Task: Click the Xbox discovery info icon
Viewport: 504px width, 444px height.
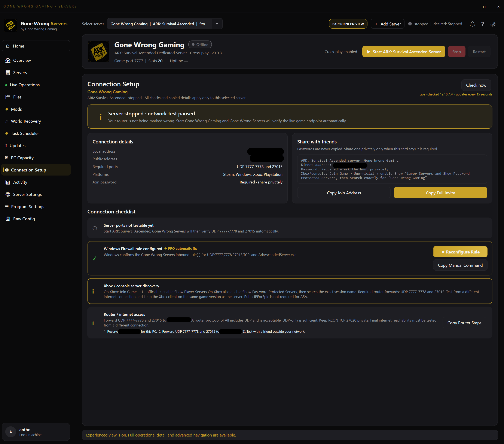Action: click(x=93, y=291)
